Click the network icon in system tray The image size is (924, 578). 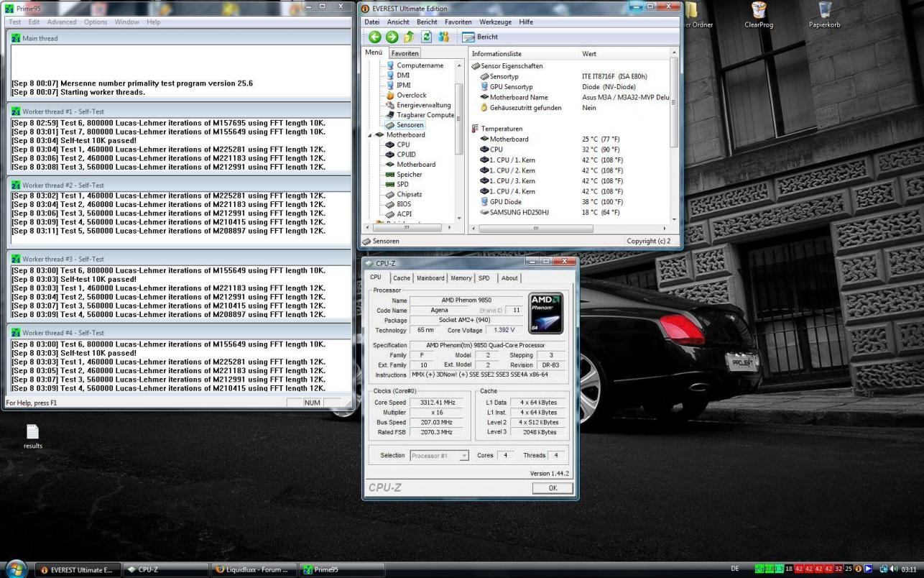click(883, 569)
